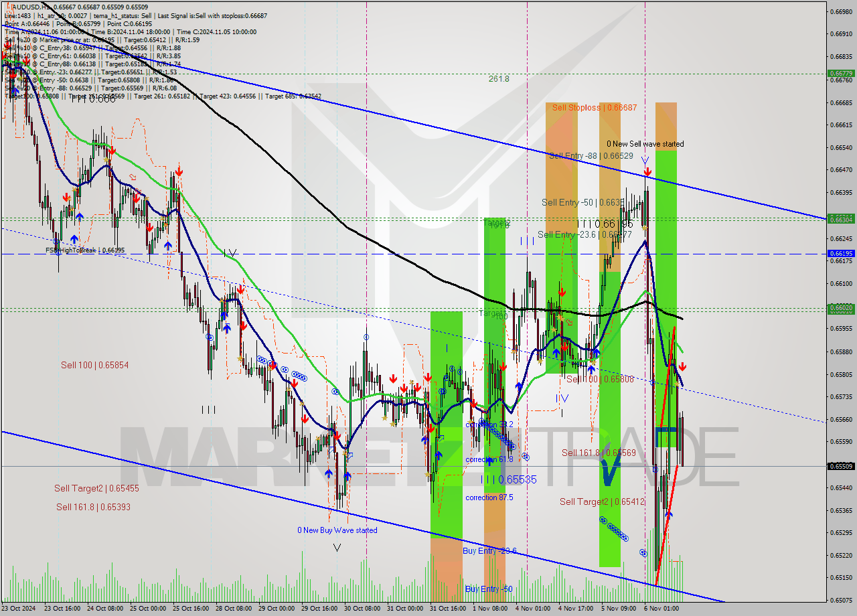Click the 'Sell 161.8 | 0.65393' label
This screenshot has width=857, height=616.
click(93, 507)
